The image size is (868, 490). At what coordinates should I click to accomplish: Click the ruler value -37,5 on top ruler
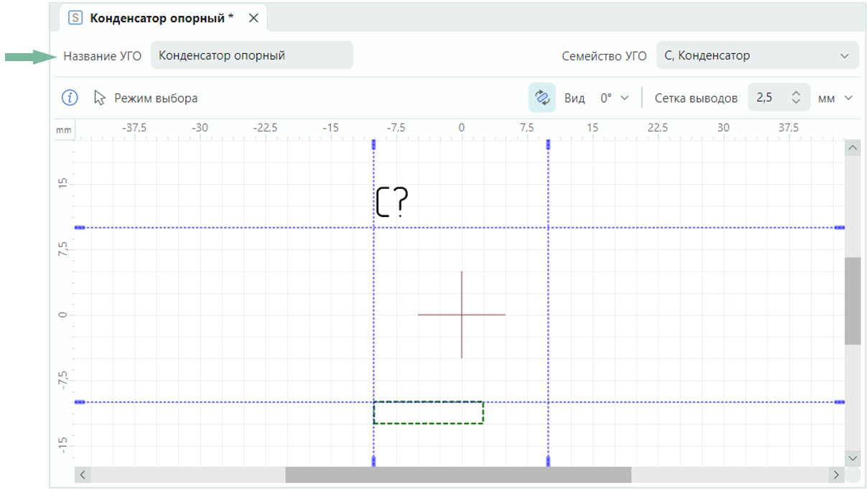pyautogui.click(x=134, y=128)
